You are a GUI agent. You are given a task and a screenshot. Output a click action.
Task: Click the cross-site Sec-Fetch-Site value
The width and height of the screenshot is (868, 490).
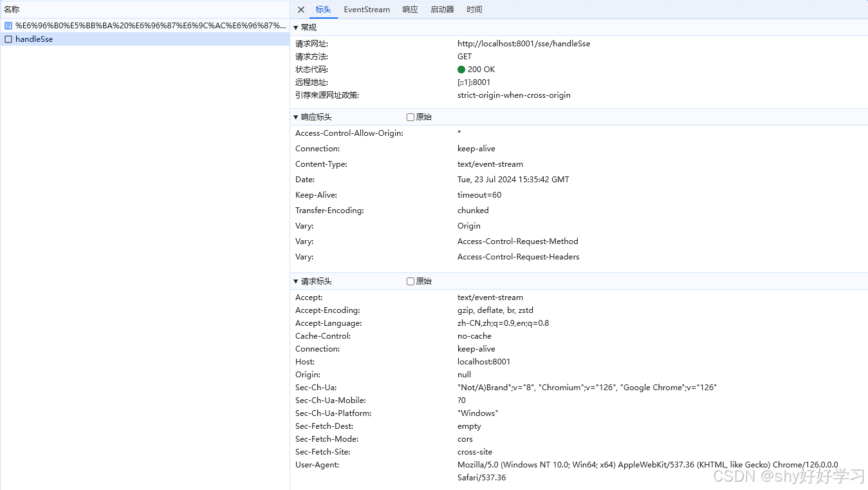click(475, 452)
